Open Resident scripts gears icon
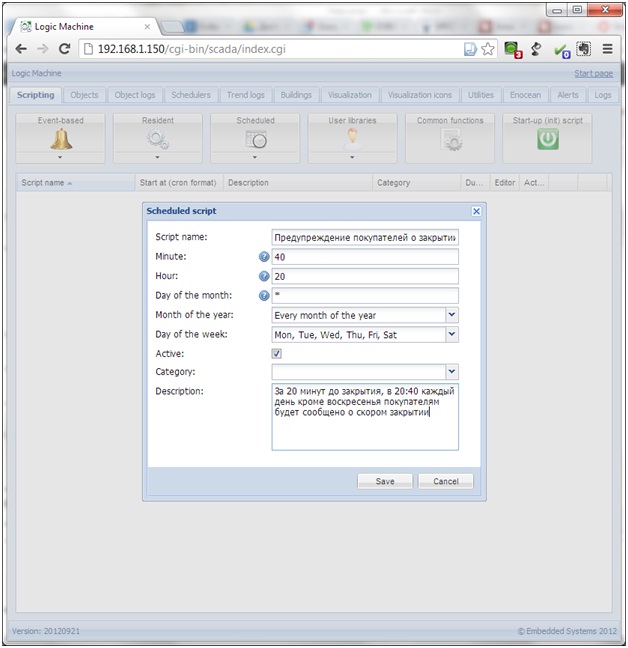The height and width of the screenshot is (648, 628). click(158, 139)
